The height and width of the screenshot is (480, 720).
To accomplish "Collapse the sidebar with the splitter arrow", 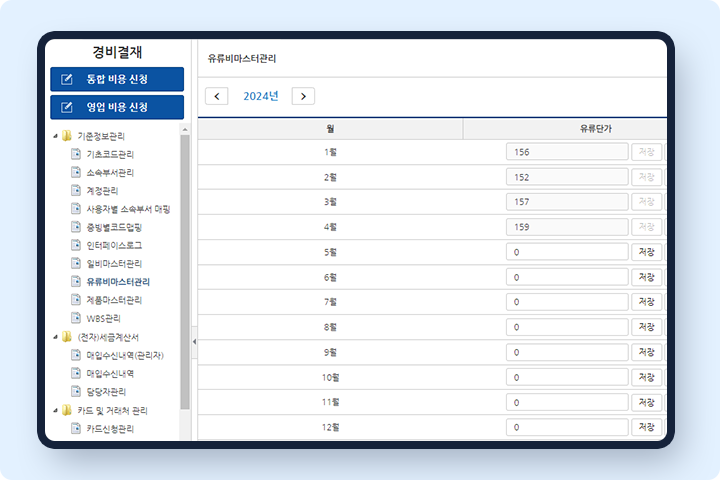I will pyautogui.click(x=195, y=342).
